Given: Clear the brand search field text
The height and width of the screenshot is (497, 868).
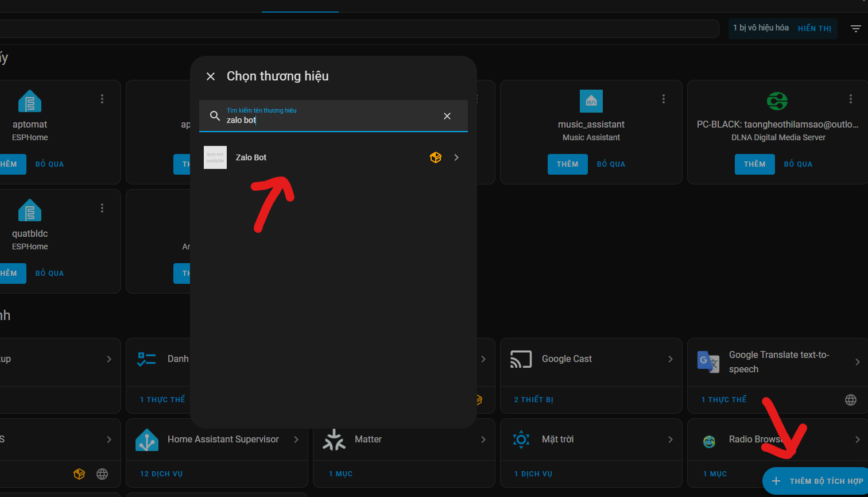Looking at the screenshot, I should click(x=447, y=116).
